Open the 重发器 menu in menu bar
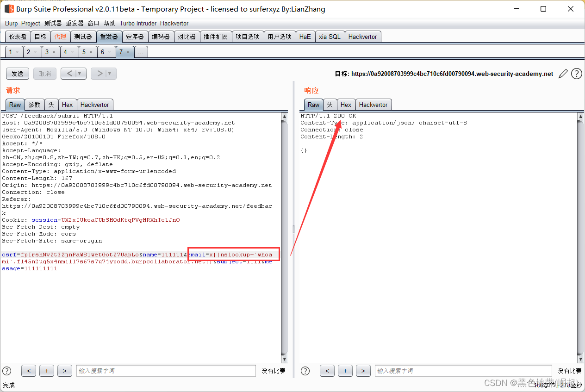 click(75, 23)
